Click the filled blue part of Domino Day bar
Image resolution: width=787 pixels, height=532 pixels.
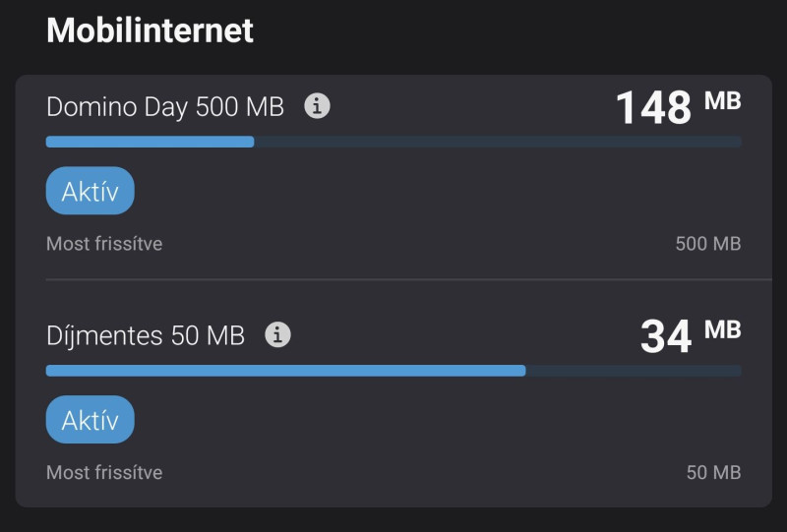(151, 142)
